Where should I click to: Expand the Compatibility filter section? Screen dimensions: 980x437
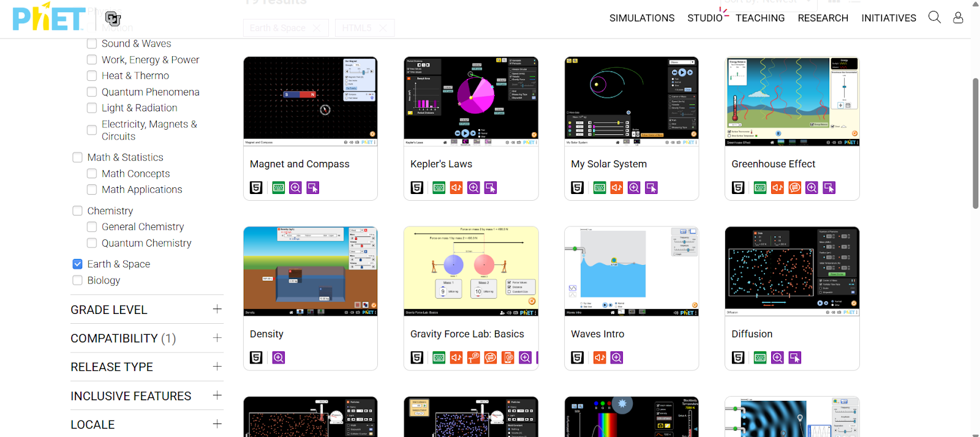217,338
